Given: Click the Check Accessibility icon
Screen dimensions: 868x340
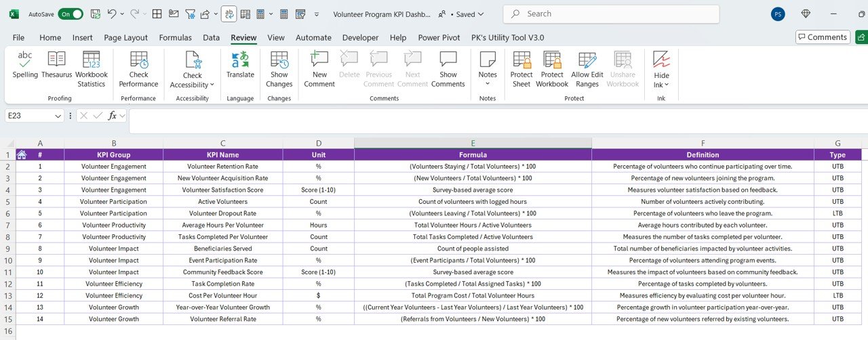Looking at the screenshot, I should pos(193,61).
